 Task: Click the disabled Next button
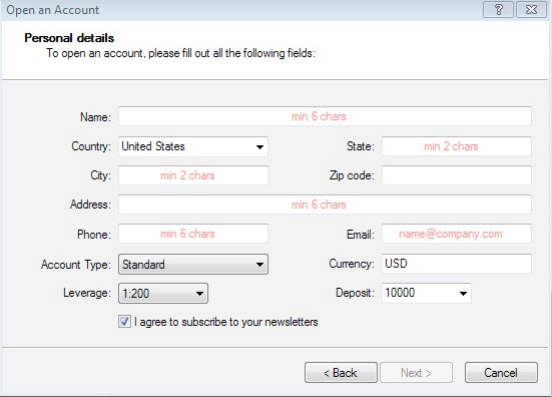click(x=416, y=373)
